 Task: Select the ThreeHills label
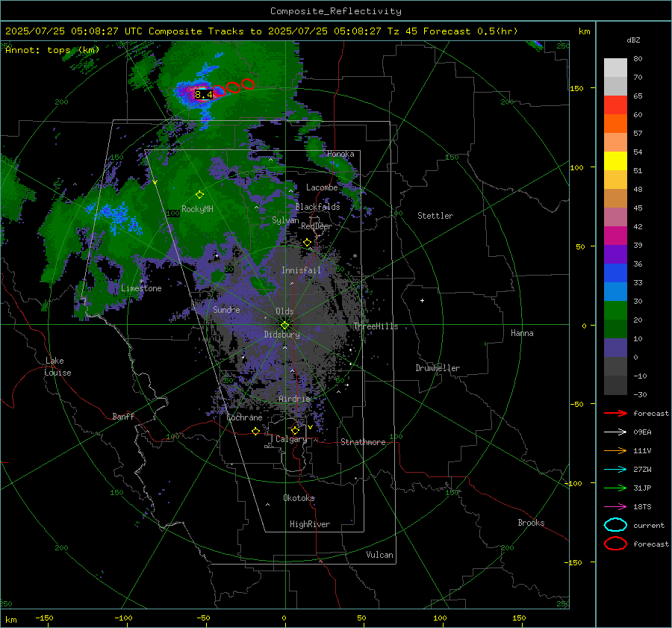point(376,326)
